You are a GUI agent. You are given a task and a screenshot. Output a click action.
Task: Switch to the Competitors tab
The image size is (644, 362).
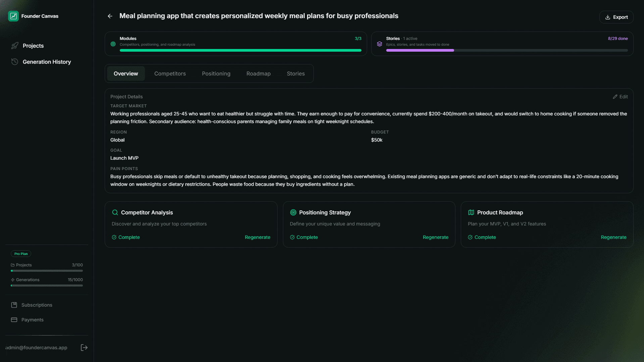point(170,73)
